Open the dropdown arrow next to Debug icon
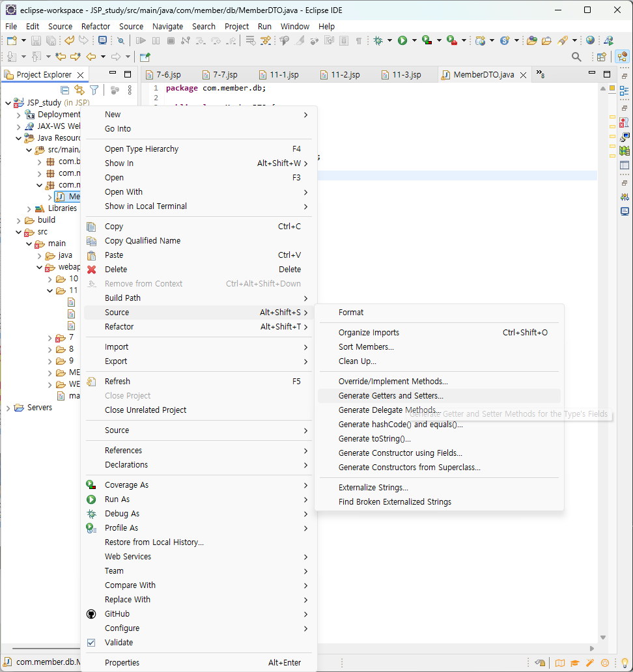The image size is (633, 672). [389, 41]
